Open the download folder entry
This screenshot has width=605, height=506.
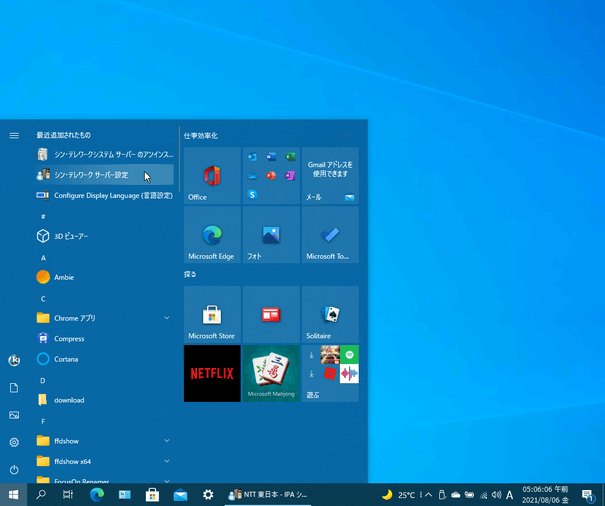pos(104,400)
